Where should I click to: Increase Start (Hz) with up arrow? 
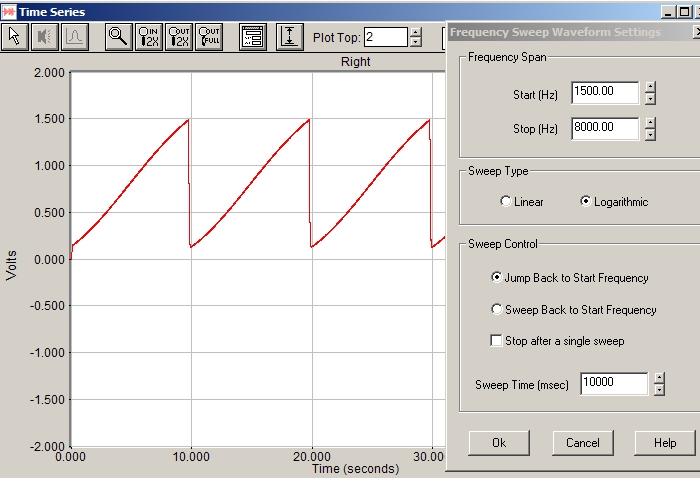(650, 87)
